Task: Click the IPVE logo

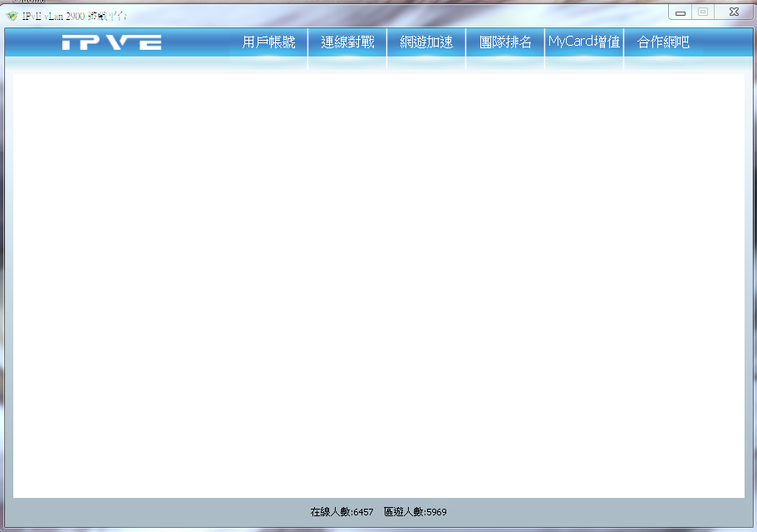Action: (x=111, y=42)
